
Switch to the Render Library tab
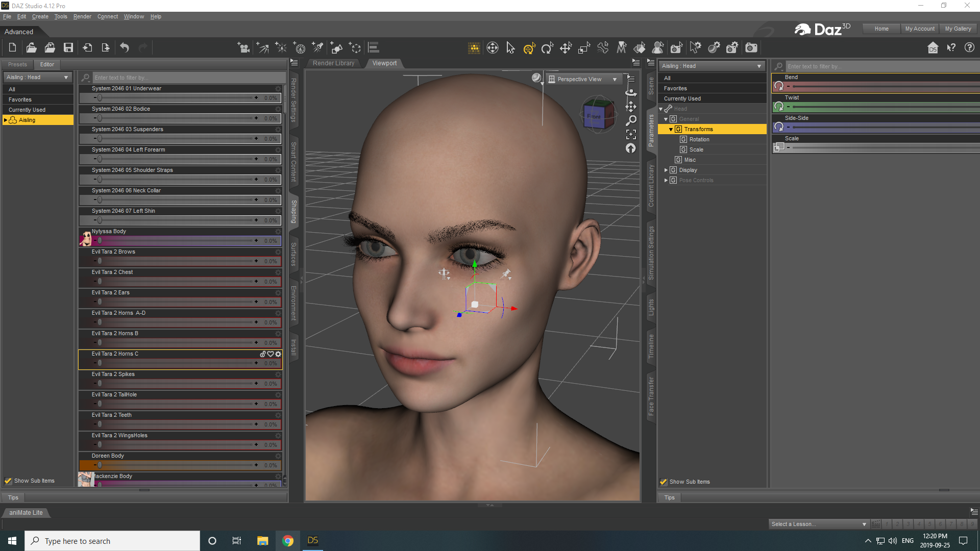click(333, 63)
